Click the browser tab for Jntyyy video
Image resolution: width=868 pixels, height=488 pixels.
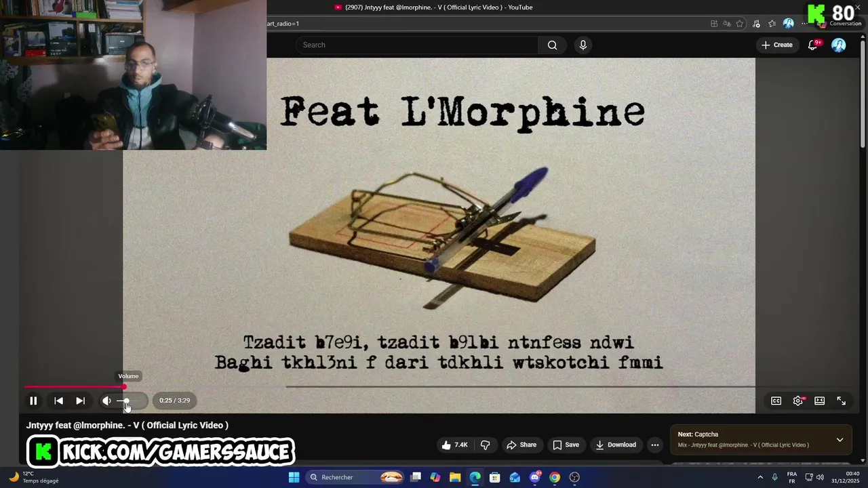point(434,7)
